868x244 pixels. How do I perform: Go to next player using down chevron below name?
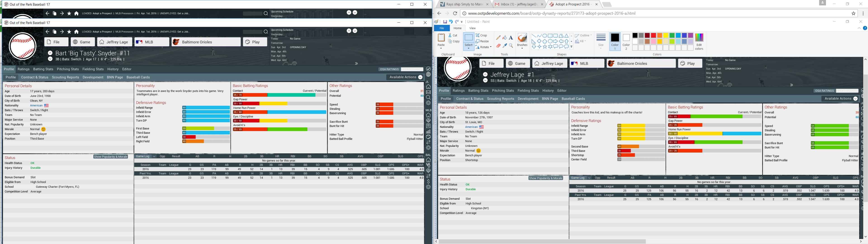[50, 59]
